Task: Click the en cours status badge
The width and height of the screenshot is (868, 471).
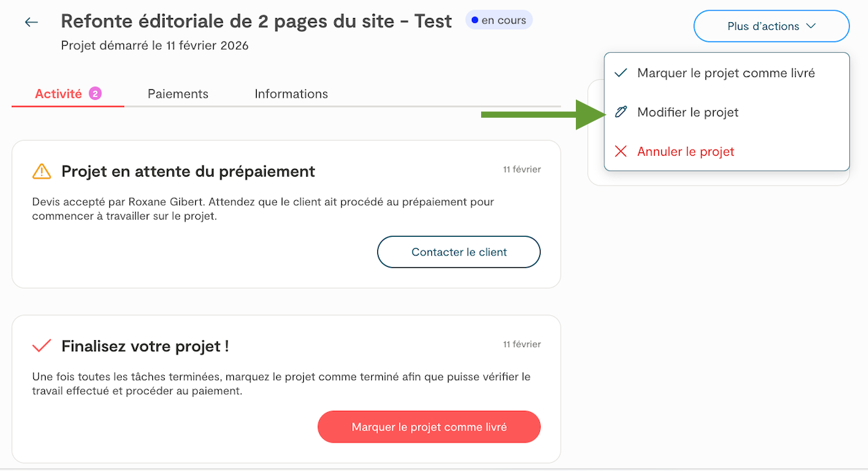Action: click(498, 20)
